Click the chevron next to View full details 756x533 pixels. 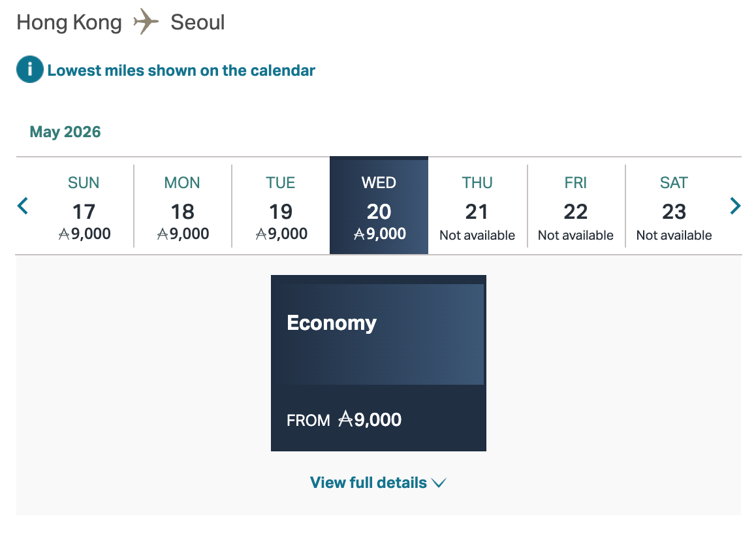pos(438,483)
